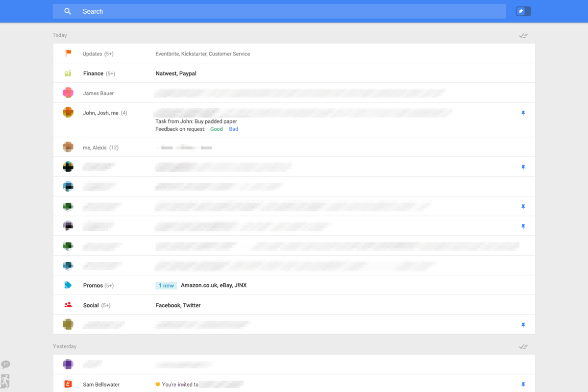
Task: Click the exit door icon at bottom left
Action: 6,382
